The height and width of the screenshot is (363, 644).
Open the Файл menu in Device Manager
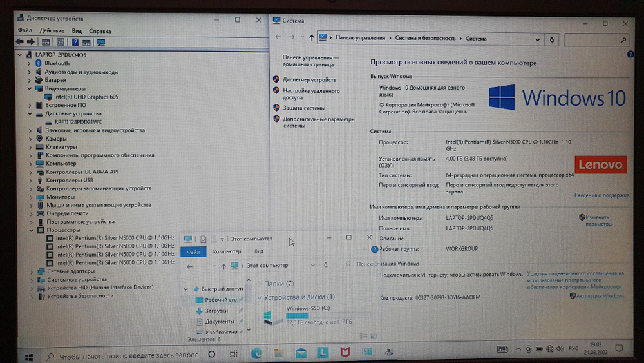[x=24, y=30]
